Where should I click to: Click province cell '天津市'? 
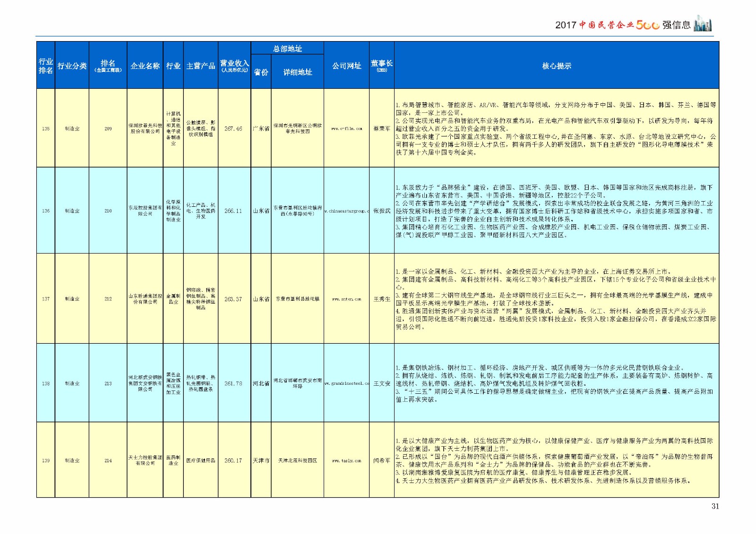click(261, 460)
